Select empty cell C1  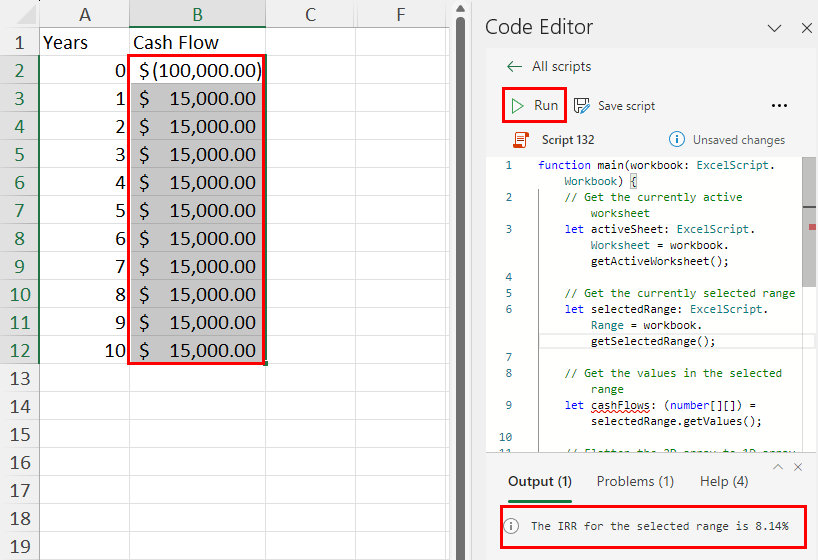click(310, 42)
